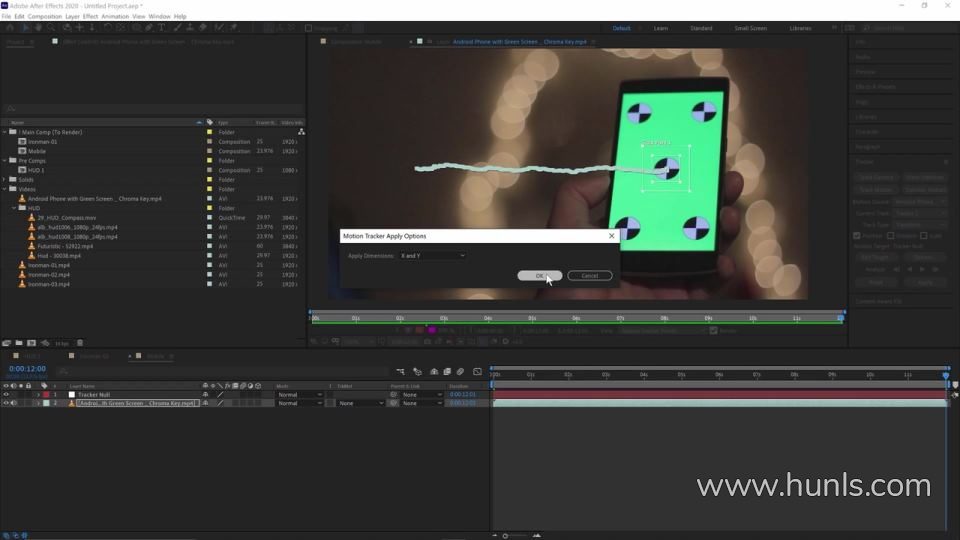960x540 pixels.
Task: Pick the Zoom magnifier tool
Action: pyautogui.click(x=53, y=28)
